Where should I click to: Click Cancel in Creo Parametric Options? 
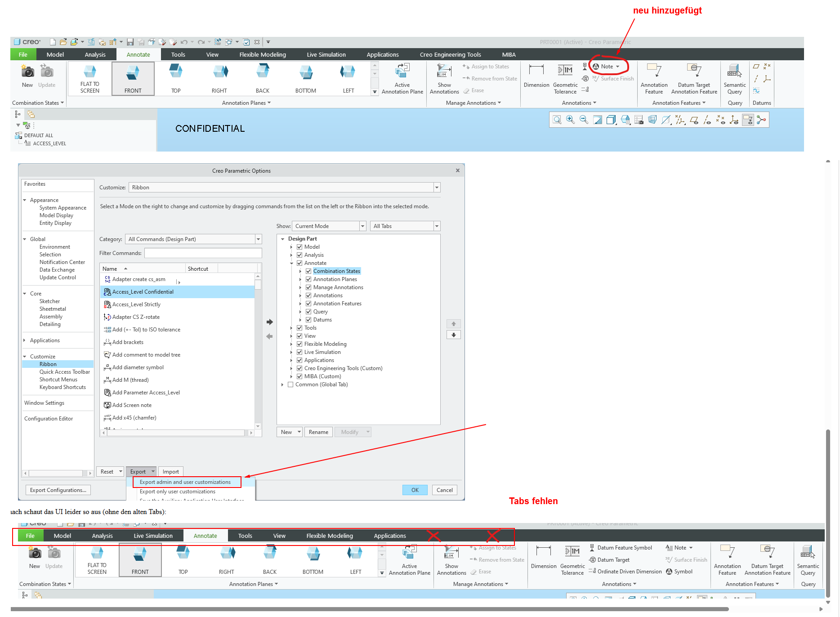click(x=445, y=490)
